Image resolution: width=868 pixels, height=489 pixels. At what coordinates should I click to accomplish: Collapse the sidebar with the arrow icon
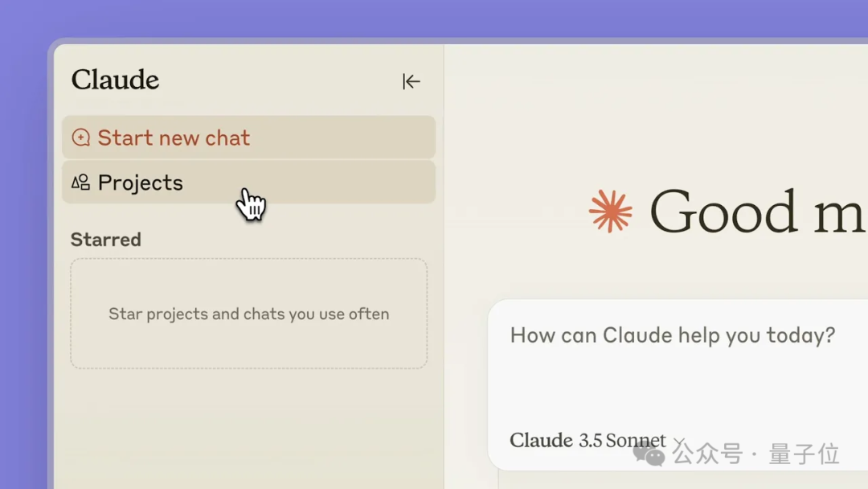pyautogui.click(x=411, y=81)
